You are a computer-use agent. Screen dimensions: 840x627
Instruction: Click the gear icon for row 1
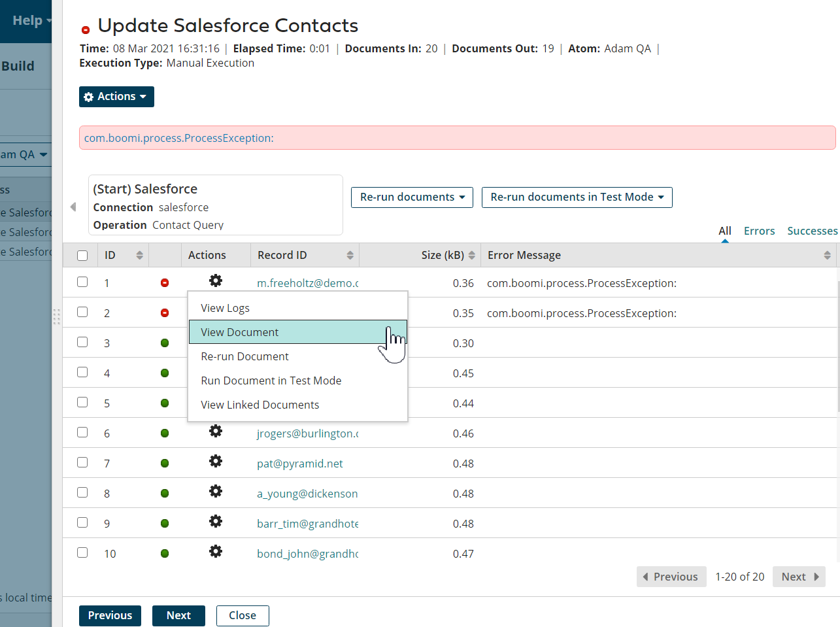coord(216,280)
